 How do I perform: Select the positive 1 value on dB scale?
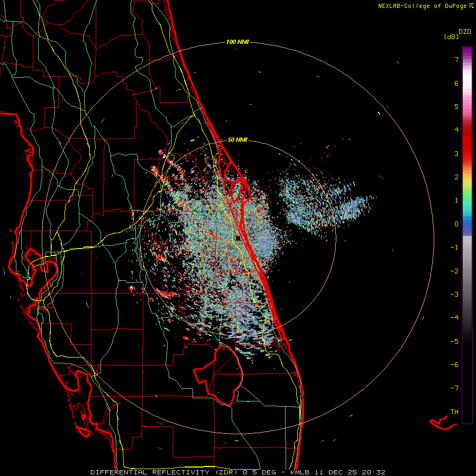[456, 200]
